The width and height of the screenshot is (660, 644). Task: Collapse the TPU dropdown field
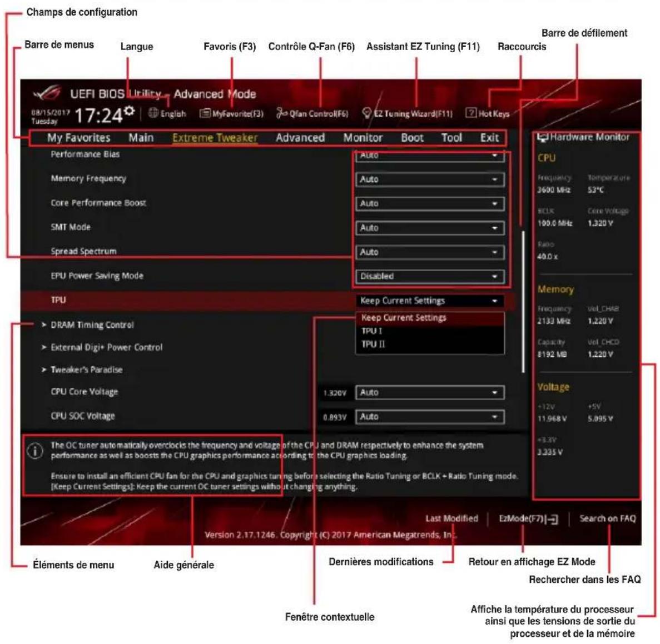(430, 301)
